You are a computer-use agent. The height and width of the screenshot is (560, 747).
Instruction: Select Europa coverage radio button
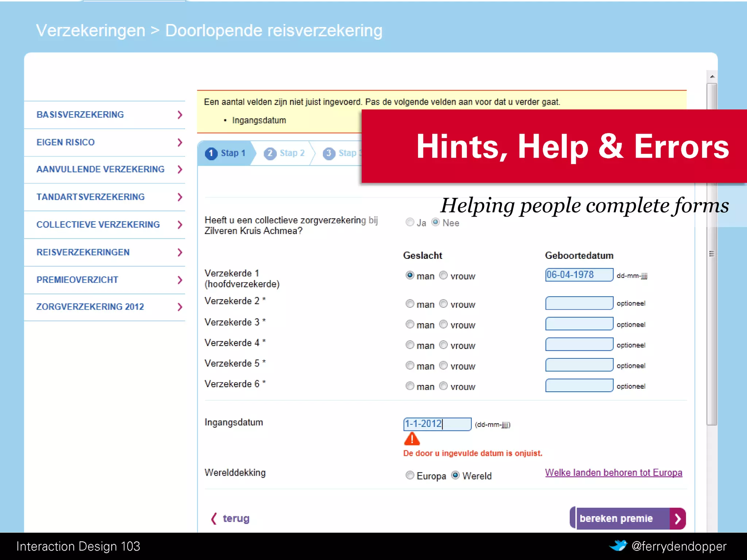pyautogui.click(x=410, y=475)
